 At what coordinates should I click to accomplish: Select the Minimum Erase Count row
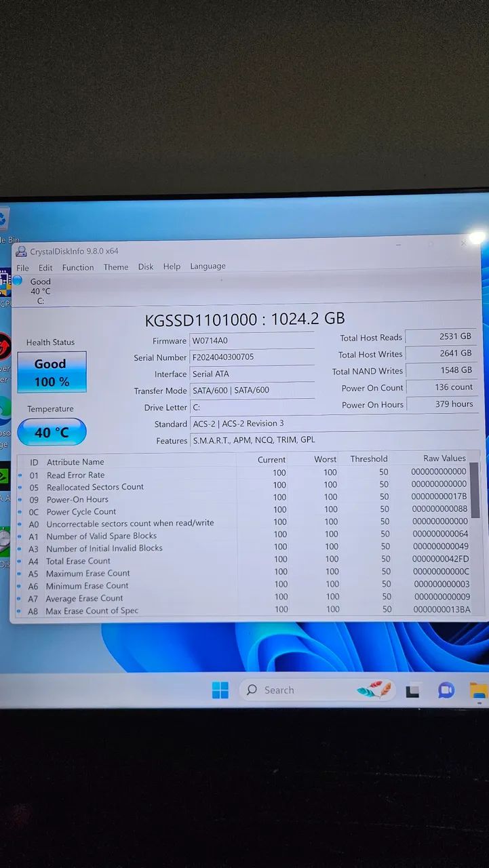244,585
